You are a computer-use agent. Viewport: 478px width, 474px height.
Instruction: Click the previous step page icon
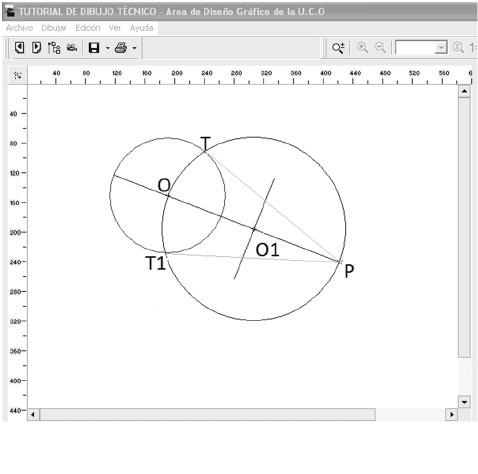point(20,48)
